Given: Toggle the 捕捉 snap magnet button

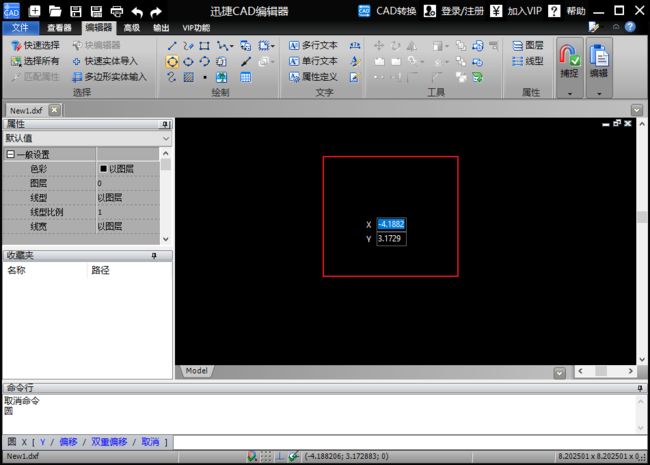Looking at the screenshot, I should coord(570,62).
